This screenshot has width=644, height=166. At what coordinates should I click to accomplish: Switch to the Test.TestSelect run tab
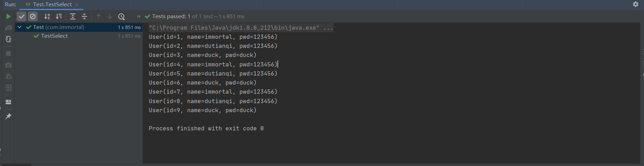click(52, 5)
